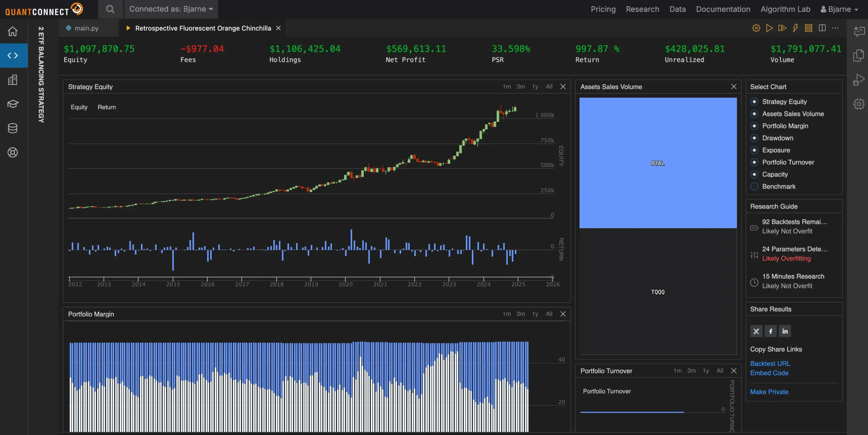Open the backtest settings gear icon

click(756, 28)
